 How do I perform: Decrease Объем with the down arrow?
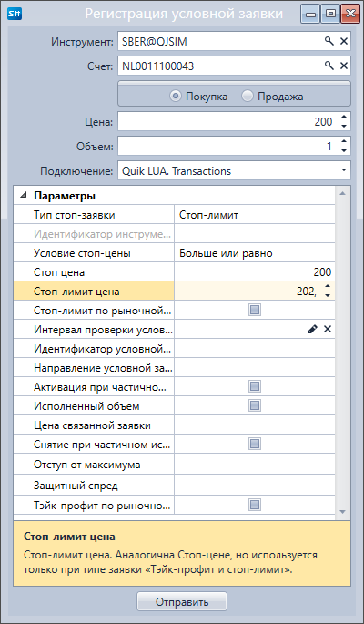[x=344, y=151]
